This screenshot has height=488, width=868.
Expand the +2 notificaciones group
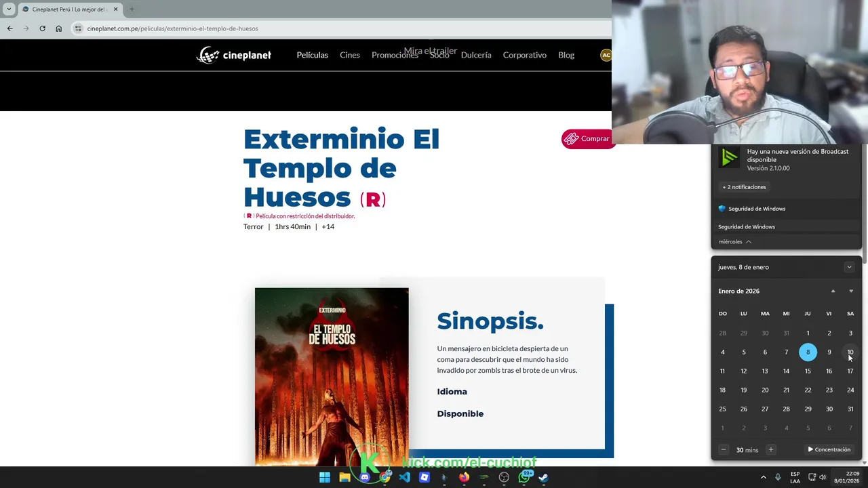pyautogui.click(x=744, y=187)
